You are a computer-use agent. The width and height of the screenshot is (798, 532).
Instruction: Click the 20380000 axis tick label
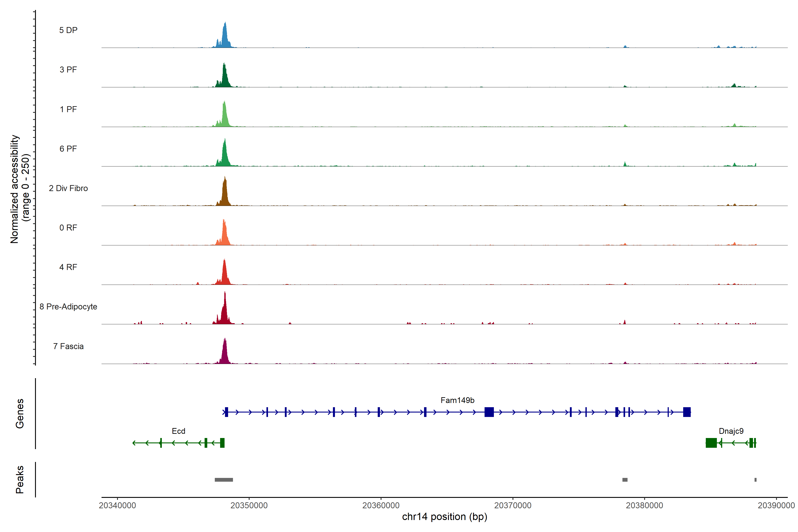click(644, 506)
